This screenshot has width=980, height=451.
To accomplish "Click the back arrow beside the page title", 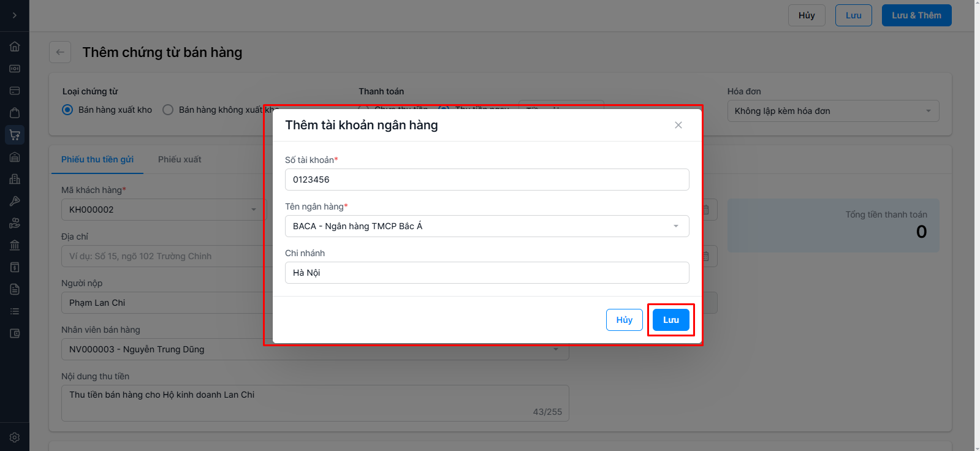I will pos(60,52).
